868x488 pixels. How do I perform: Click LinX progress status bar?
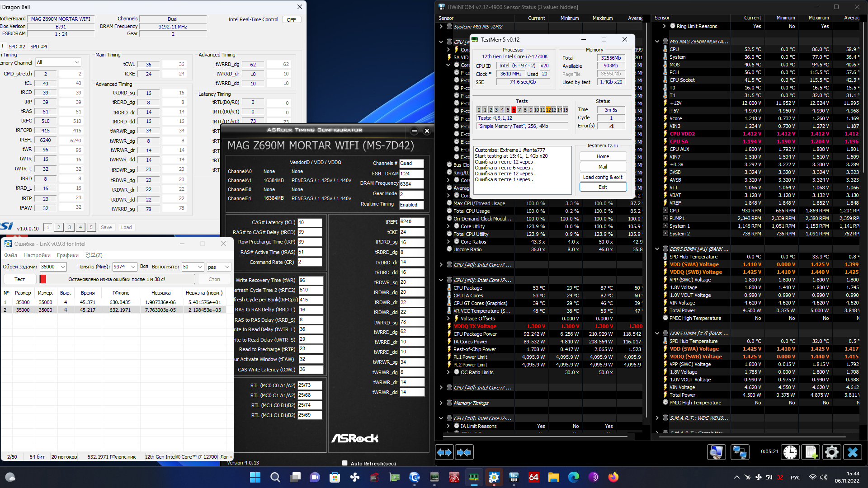coord(117,279)
